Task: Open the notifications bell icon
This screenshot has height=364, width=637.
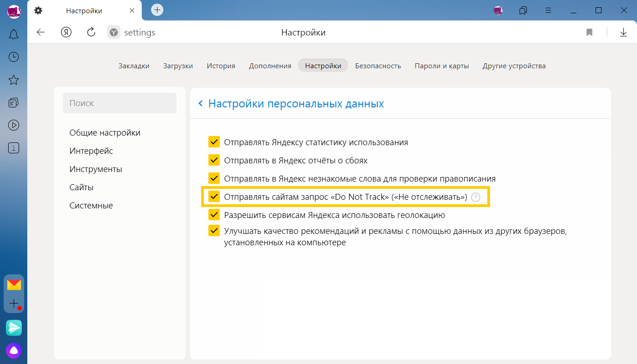Action: pos(14,34)
